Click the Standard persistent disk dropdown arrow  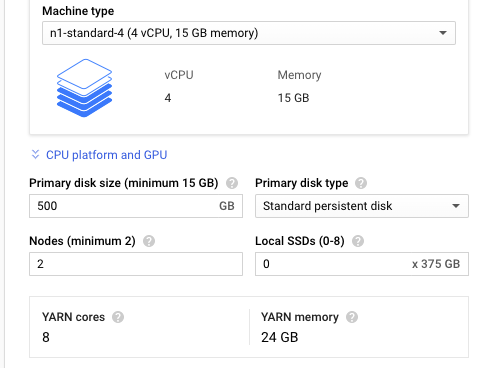pyautogui.click(x=456, y=206)
